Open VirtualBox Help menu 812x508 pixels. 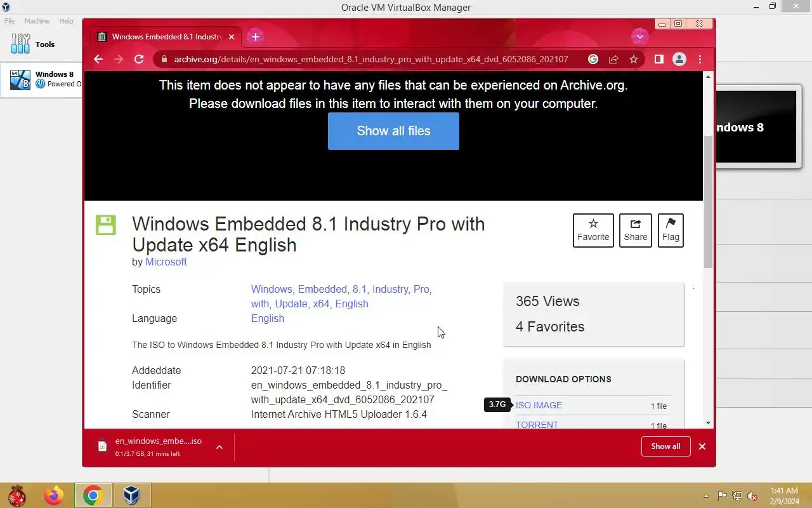coord(66,21)
